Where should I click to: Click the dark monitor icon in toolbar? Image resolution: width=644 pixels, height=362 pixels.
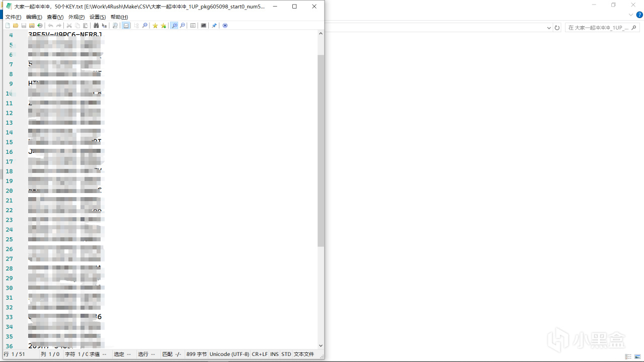(203, 26)
